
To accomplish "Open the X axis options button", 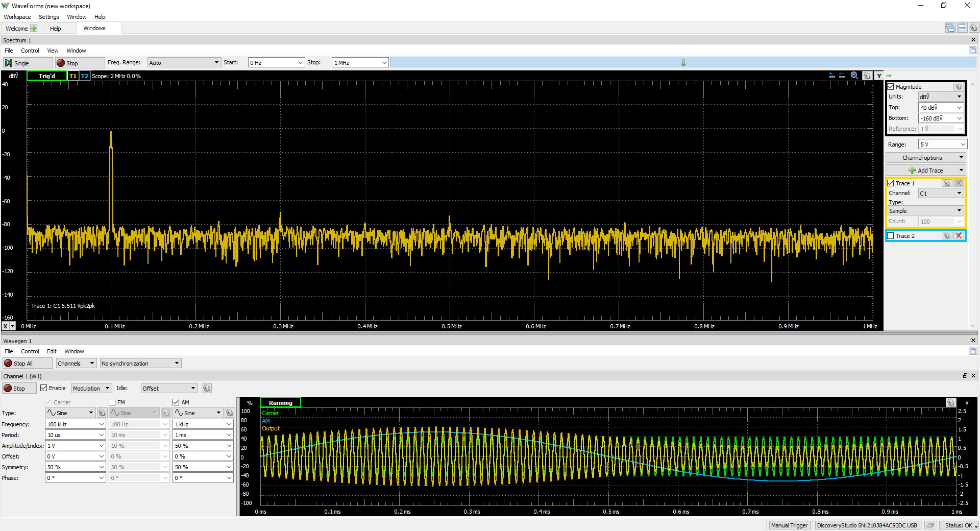I will pyautogui.click(x=9, y=326).
